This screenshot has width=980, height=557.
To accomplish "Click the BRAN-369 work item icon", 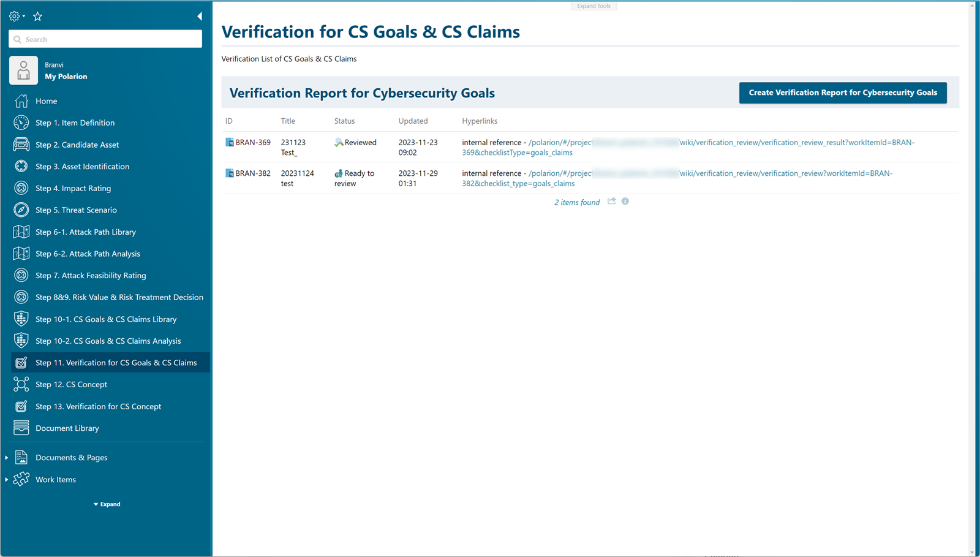I will coord(230,142).
